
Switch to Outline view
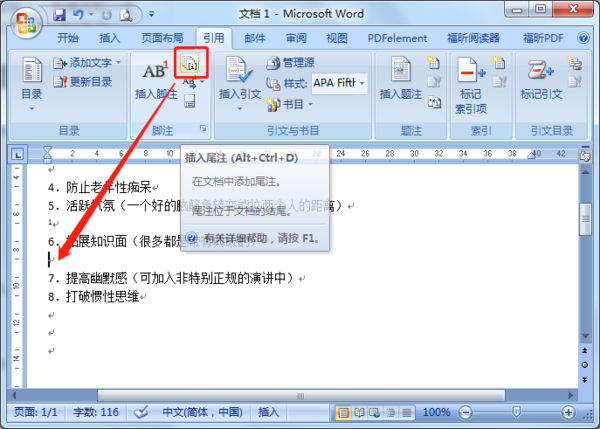391,413
